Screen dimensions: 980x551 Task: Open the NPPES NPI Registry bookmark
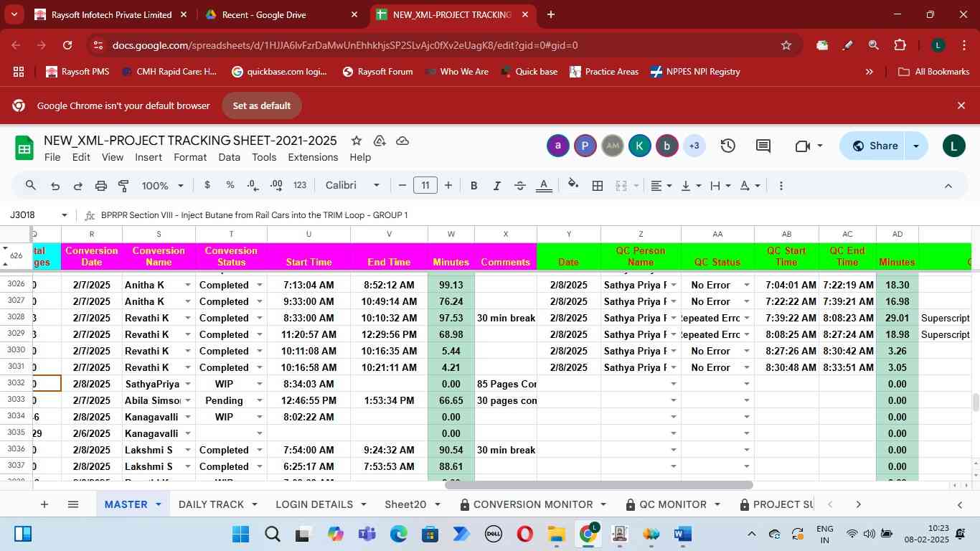(695, 72)
